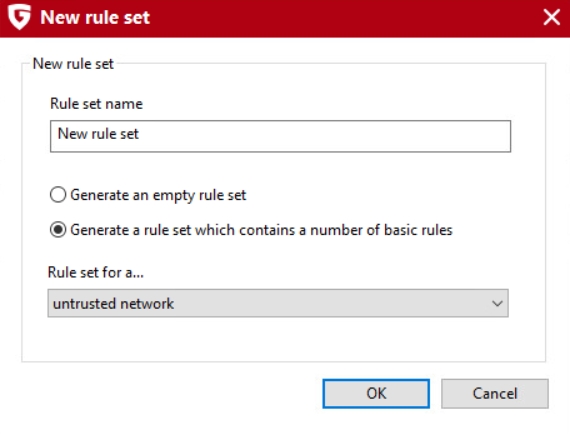Screen dimensions: 570x434
Task: Click into the Rule set name field
Action: pos(280,136)
